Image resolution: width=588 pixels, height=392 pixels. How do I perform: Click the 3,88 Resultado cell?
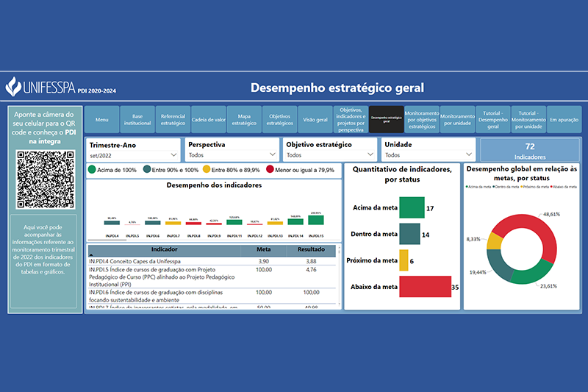[311, 261]
